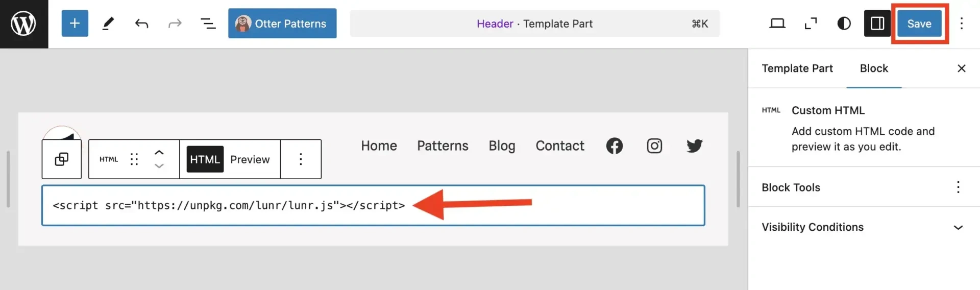Toggle the Settings sidebar panel
Image resolution: width=980 pixels, height=290 pixels.
click(877, 23)
